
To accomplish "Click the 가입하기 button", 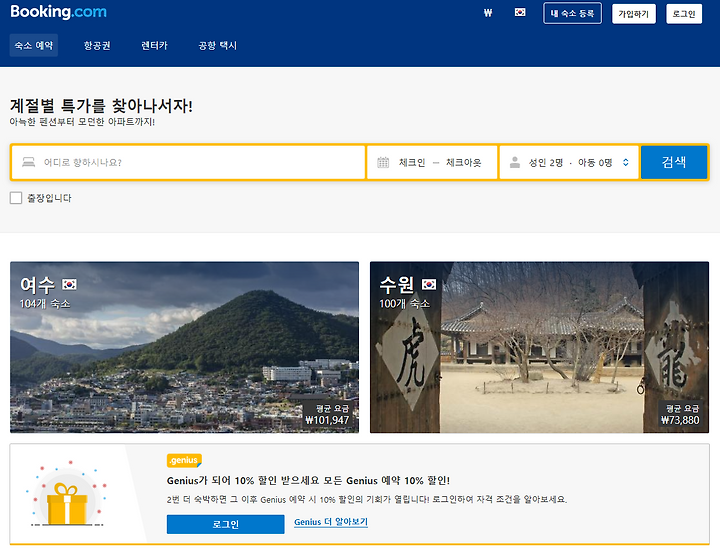I will pyautogui.click(x=634, y=14).
